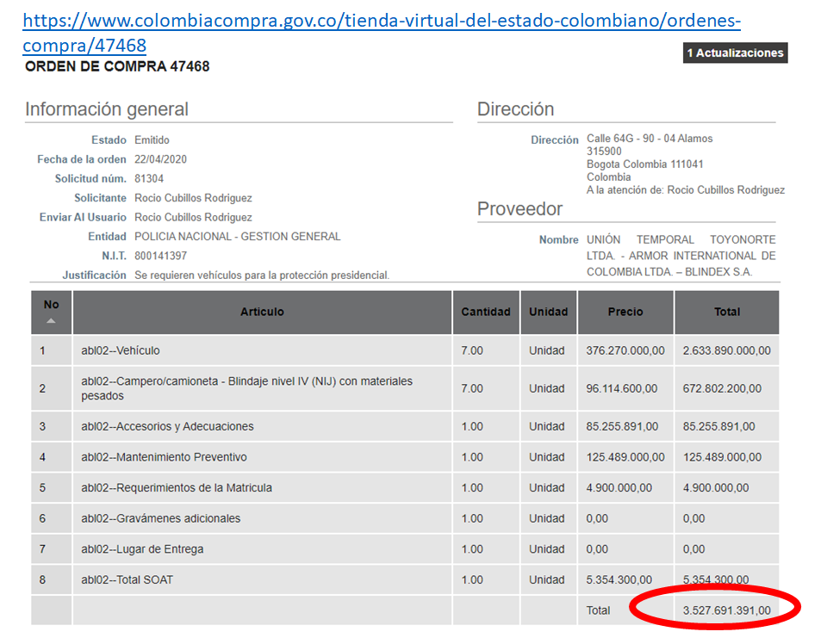Click the Unidad column header
Image resolution: width=827 pixels, height=644 pixels.
pos(548,312)
